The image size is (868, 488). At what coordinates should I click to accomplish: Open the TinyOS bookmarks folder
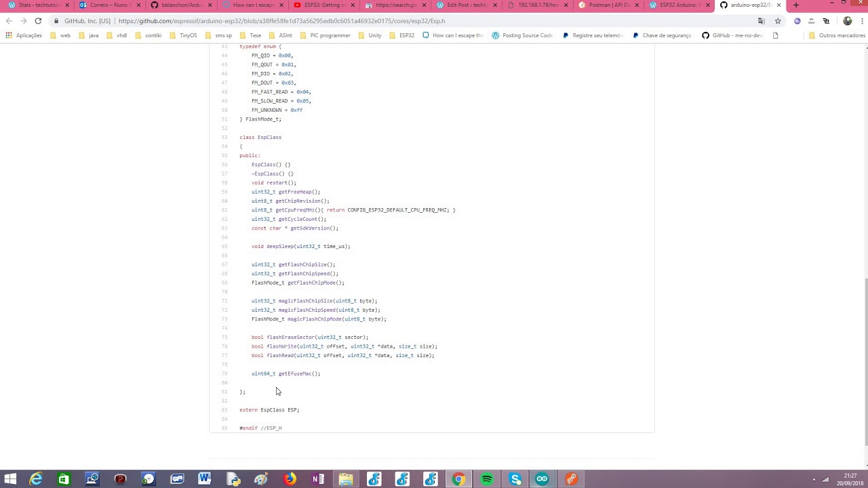(x=183, y=35)
